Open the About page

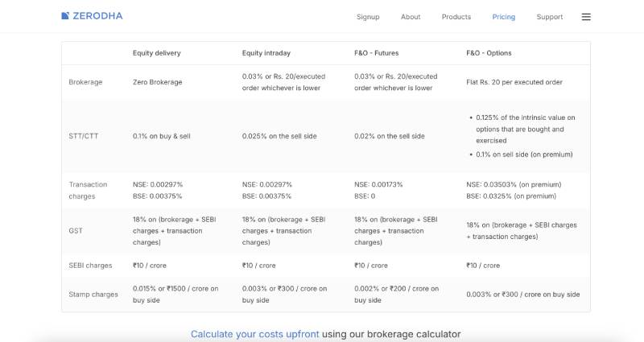tap(411, 17)
